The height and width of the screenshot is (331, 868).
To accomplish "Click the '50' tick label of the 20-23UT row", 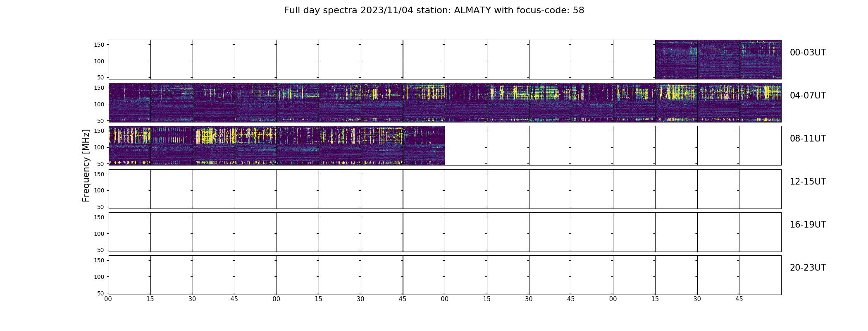I will [101, 293].
